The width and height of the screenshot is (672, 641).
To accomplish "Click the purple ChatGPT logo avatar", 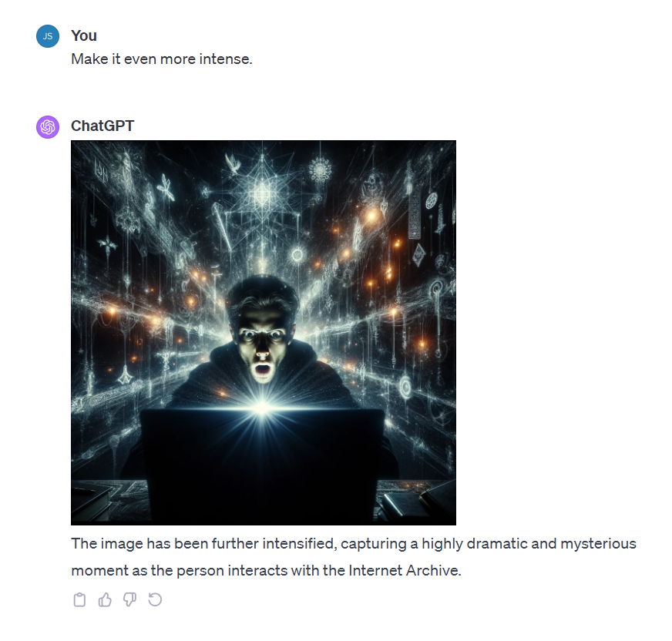I will 48,127.
